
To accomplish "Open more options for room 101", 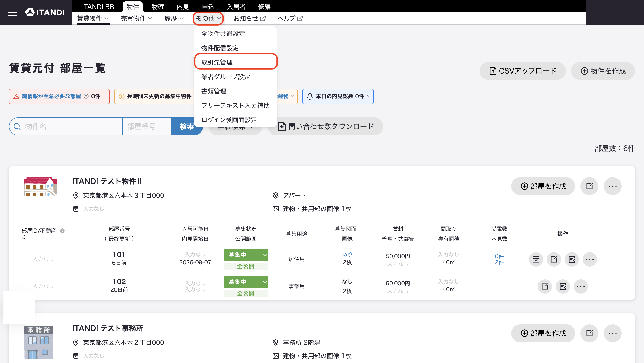I will click(589, 259).
